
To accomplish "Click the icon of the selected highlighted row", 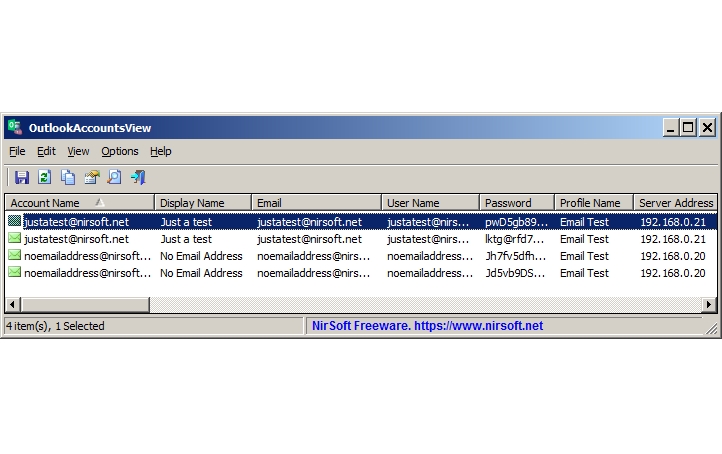I will [15, 221].
